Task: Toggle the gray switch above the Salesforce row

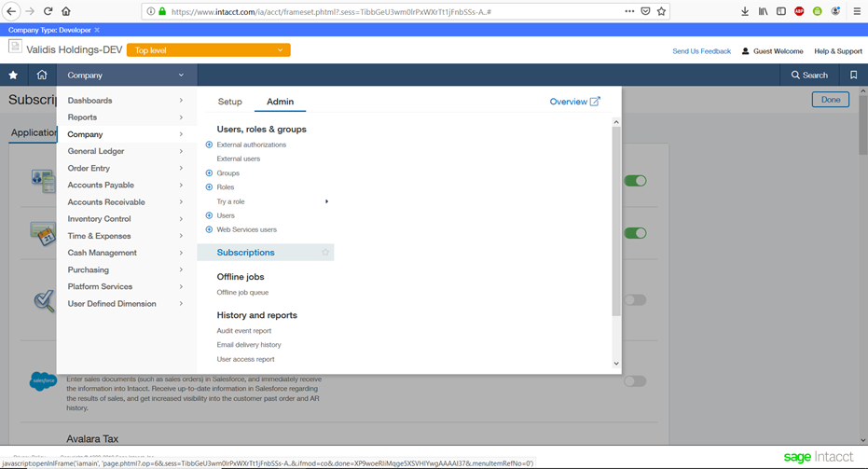Action: [635, 299]
